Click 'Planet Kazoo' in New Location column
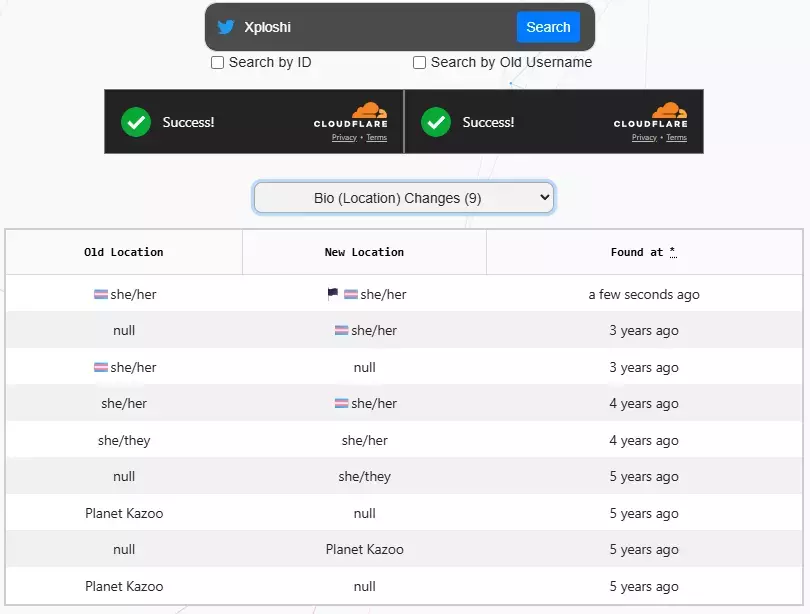 [x=365, y=549]
